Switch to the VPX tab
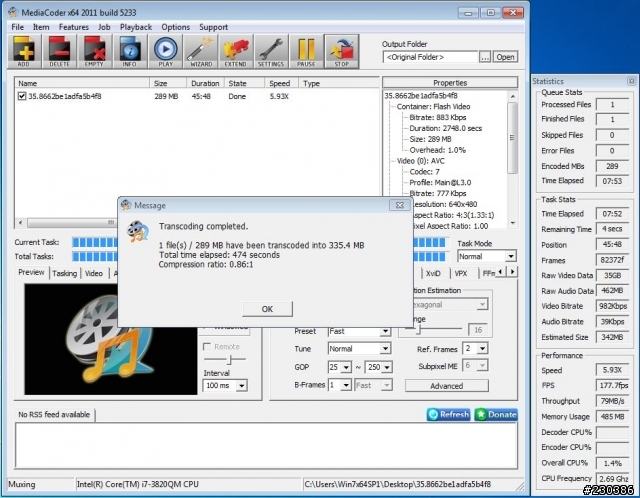Screen dimensions: 640x498 (x=461, y=273)
